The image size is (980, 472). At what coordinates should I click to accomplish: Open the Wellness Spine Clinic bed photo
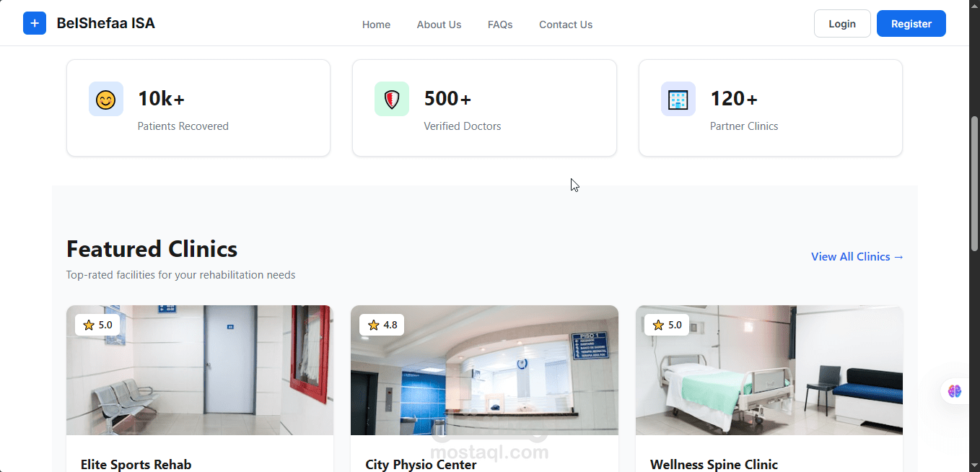click(x=769, y=370)
